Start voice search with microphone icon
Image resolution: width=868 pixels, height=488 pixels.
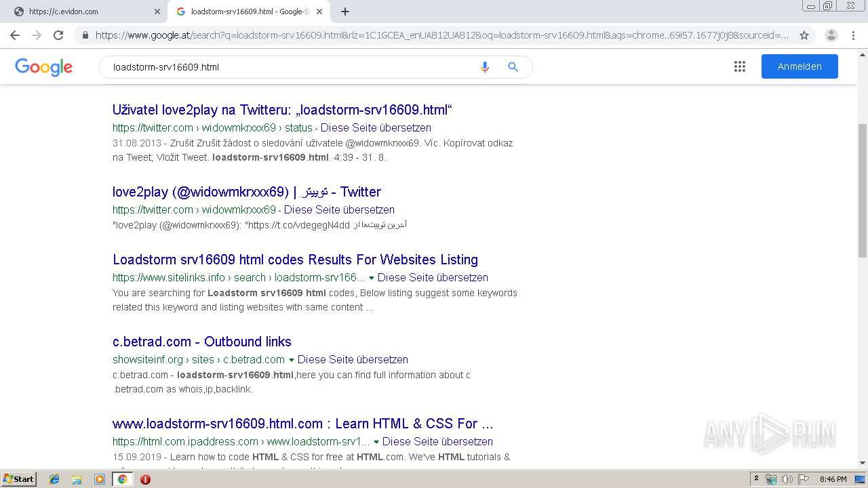point(484,67)
